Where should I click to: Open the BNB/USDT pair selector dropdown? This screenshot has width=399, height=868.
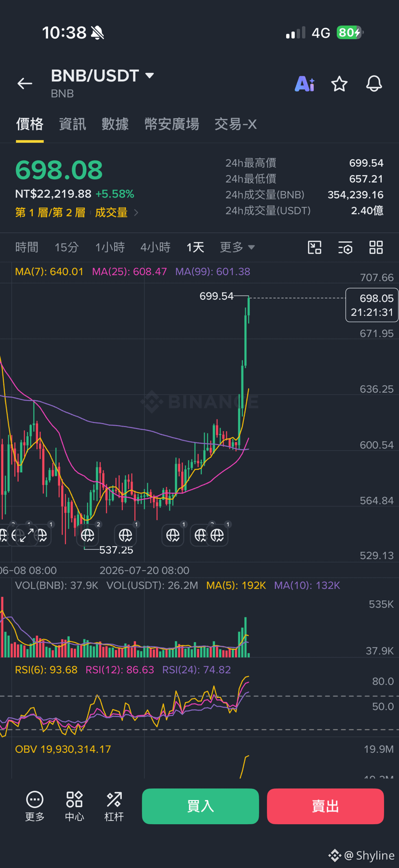tap(102, 76)
